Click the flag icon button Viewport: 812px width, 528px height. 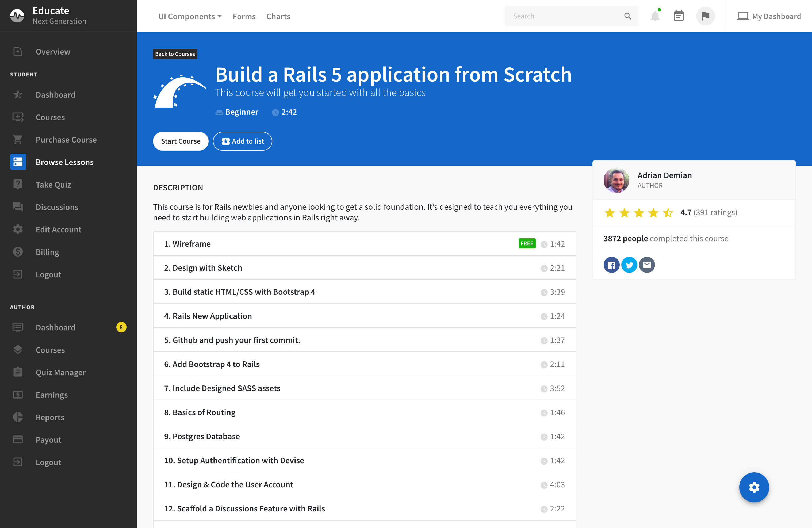click(x=705, y=16)
